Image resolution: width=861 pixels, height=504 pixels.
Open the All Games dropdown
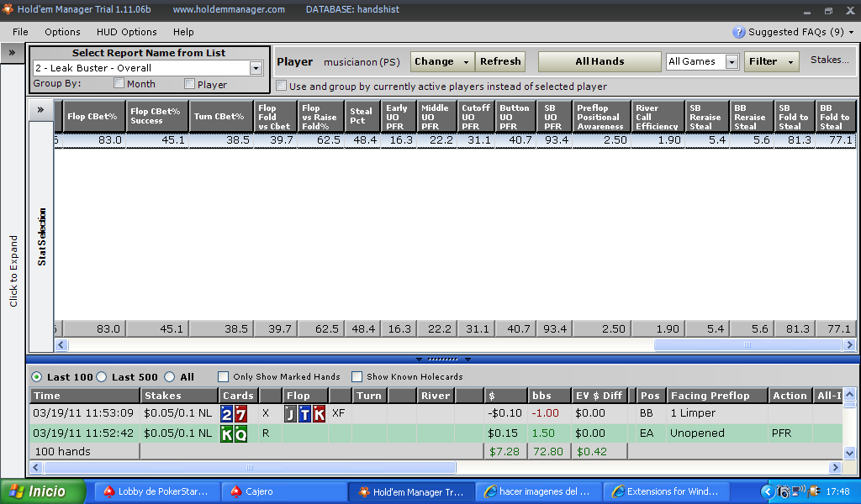731,61
